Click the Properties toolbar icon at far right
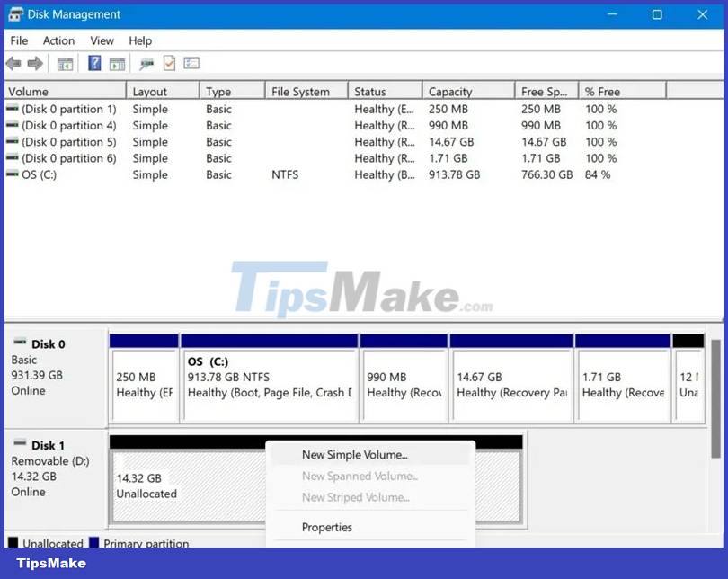The image size is (728, 579). [x=191, y=63]
